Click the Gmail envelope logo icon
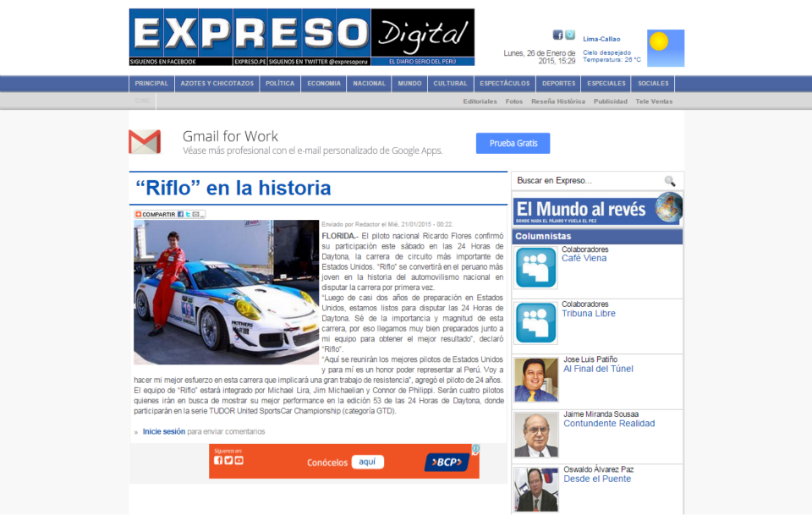This screenshot has height=515, width=812. [x=145, y=142]
